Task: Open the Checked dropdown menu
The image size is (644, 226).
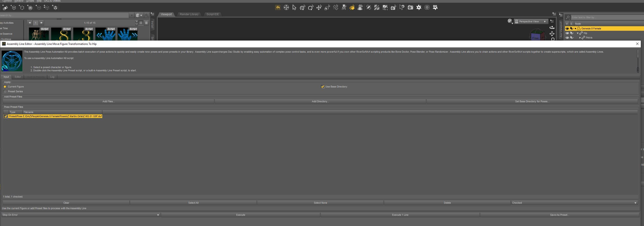Action: pos(574,203)
